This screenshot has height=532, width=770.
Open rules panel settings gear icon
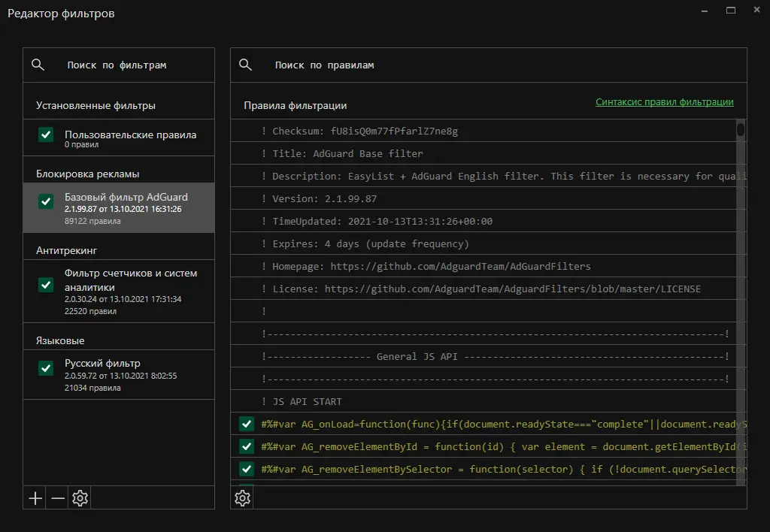click(x=242, y=497)
